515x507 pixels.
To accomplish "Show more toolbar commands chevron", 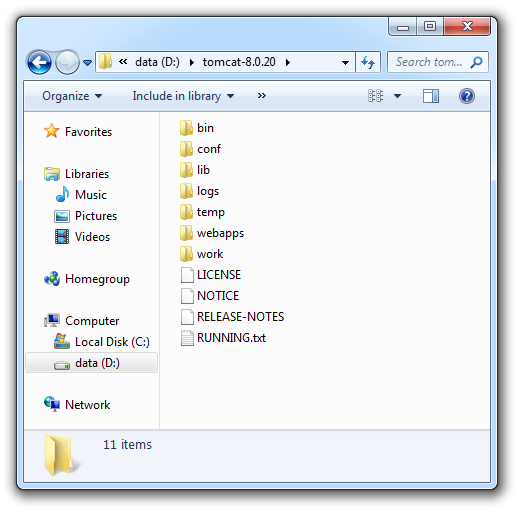I will point(262,96).
